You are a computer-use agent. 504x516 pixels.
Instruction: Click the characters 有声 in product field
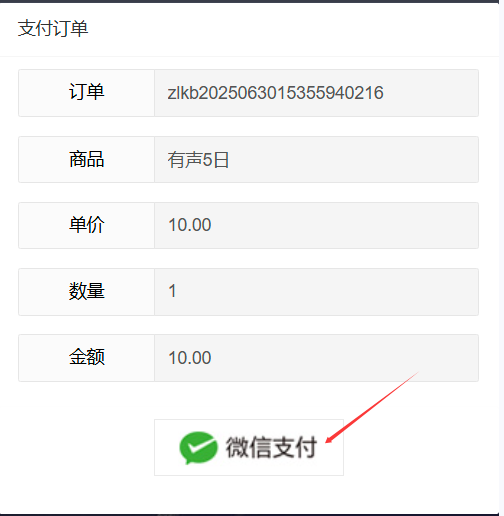(185, 160)
